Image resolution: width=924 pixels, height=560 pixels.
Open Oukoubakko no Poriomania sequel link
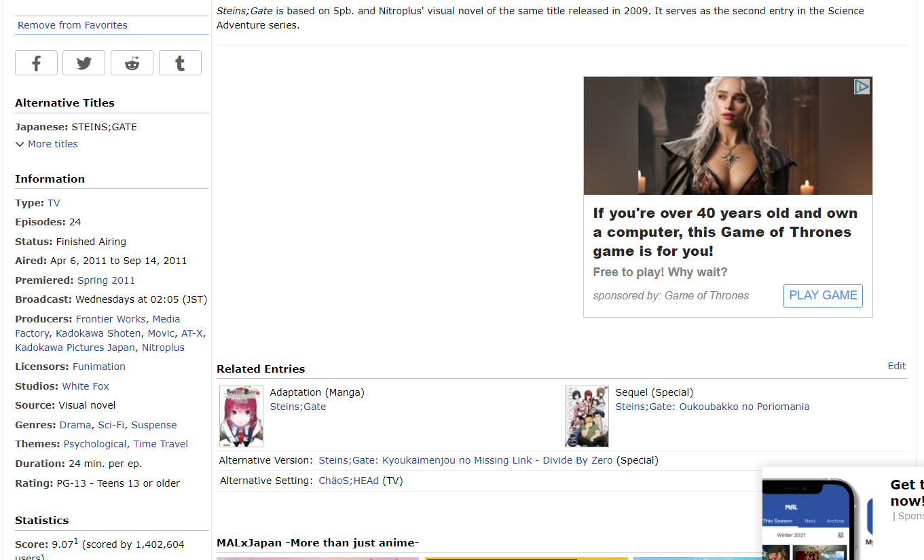coord(712,407)
